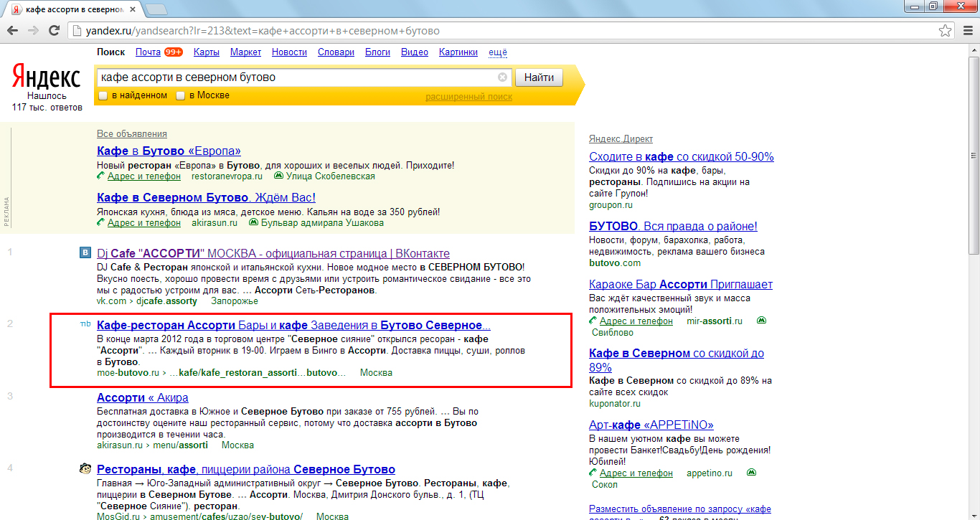This screenshot has width=980, height=520.
Task: Click the browser forward arrow
Action: coord(33,31)
